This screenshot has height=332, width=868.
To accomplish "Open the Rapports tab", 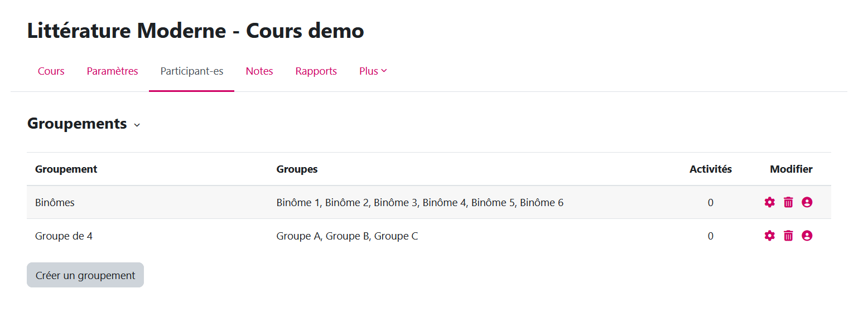I will pyautogui.click(x=316, y=71).
